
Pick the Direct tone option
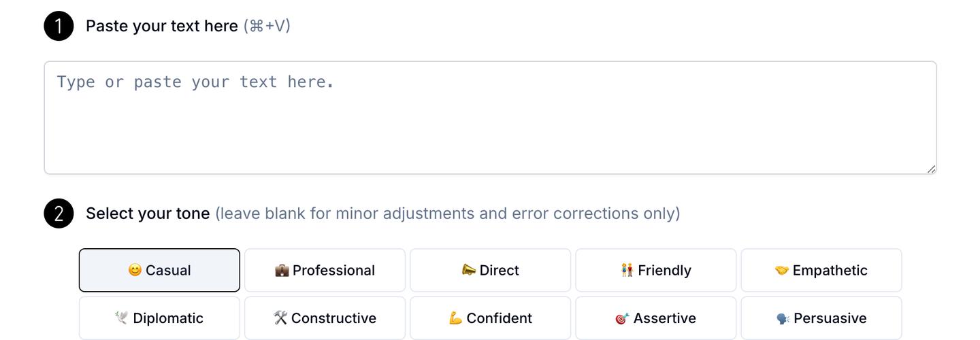pos(490,270)
